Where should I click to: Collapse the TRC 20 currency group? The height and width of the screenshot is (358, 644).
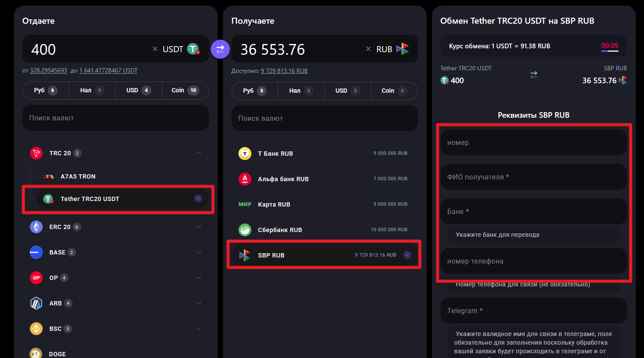(199, 153)
